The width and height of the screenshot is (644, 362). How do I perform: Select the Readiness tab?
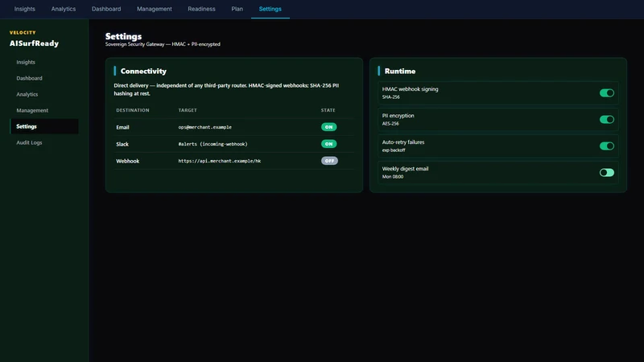[x=201, y=9]
